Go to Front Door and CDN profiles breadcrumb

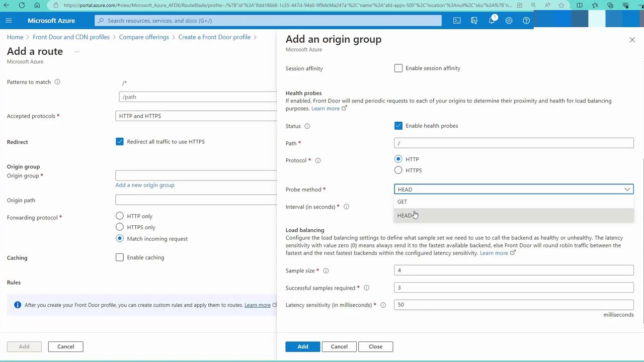pyautogui.click(x=71, y=37)
